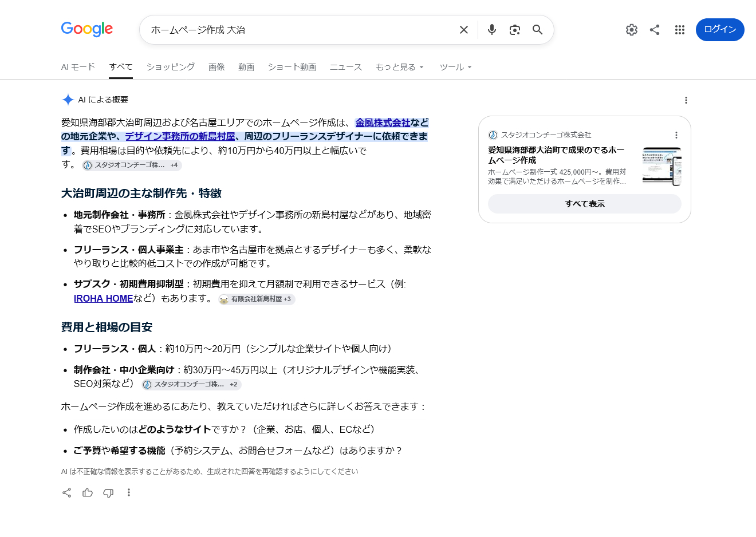This screenshot has width=756, height=537.
Task: Start voice search with the microphone icon
Action: coord(492,30)
